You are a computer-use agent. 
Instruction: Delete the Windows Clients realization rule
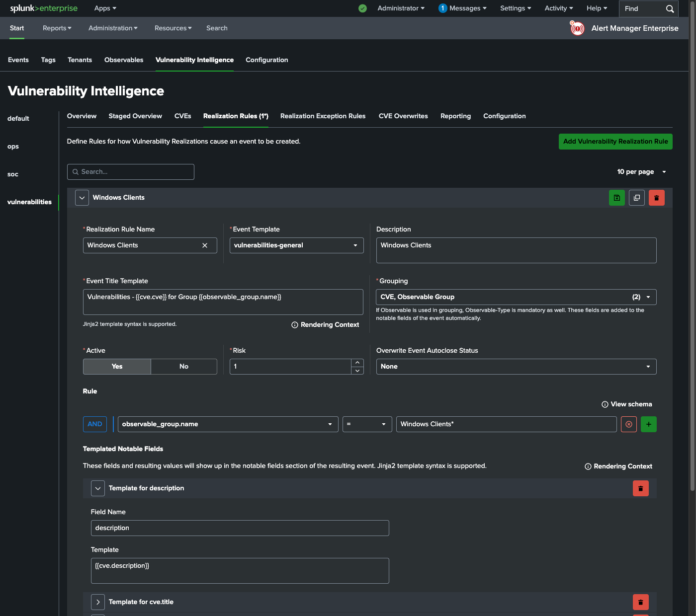[x=656, y=198]
